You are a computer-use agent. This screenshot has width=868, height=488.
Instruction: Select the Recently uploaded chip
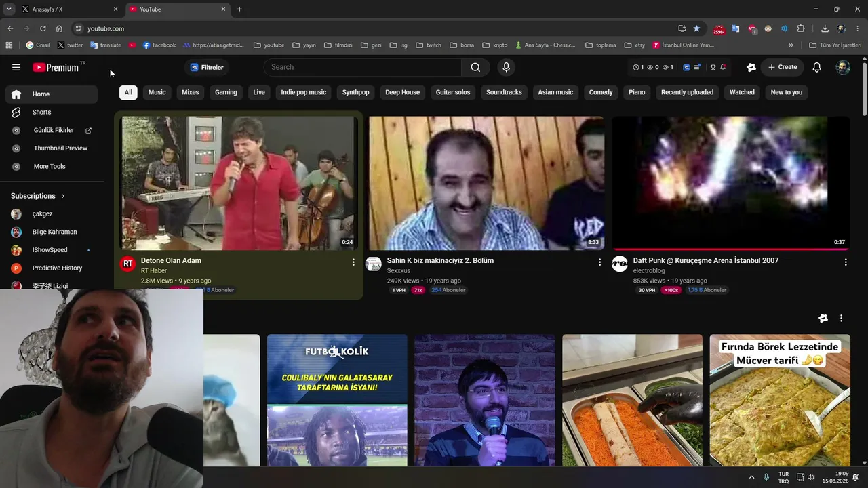tap(687, 92)
